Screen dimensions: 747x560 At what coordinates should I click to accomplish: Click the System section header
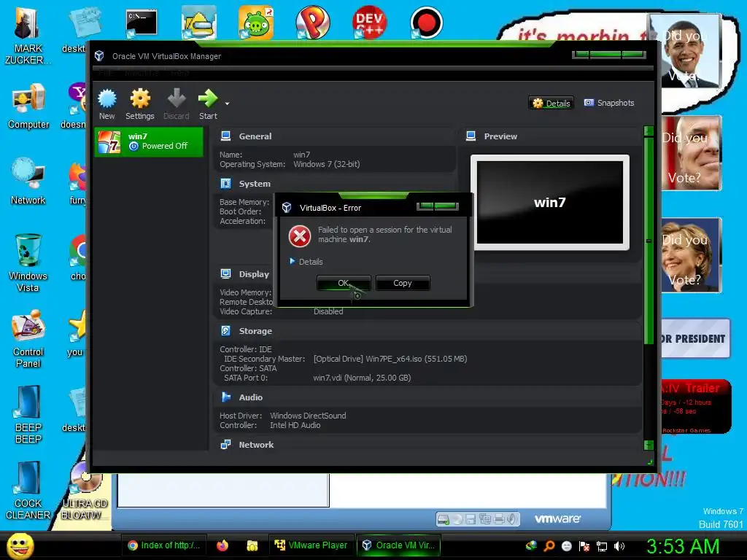click(x=255, y=184)
